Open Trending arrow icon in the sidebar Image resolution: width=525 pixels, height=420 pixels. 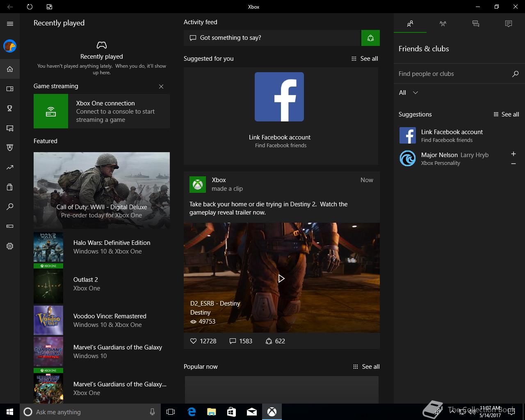10,167
